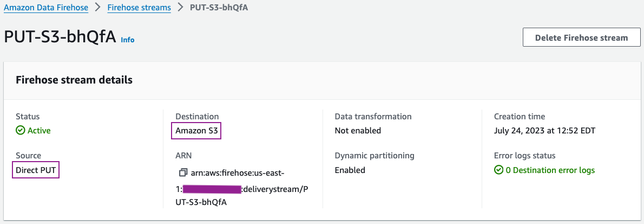Click the PUT-S3-bhQfA page heading
644x224 pixels.
coord(60,37)
